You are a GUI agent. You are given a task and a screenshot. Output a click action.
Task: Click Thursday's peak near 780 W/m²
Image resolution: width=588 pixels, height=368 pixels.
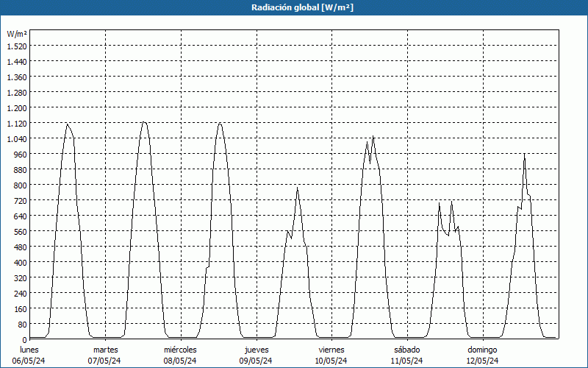[x=297, y=188]
